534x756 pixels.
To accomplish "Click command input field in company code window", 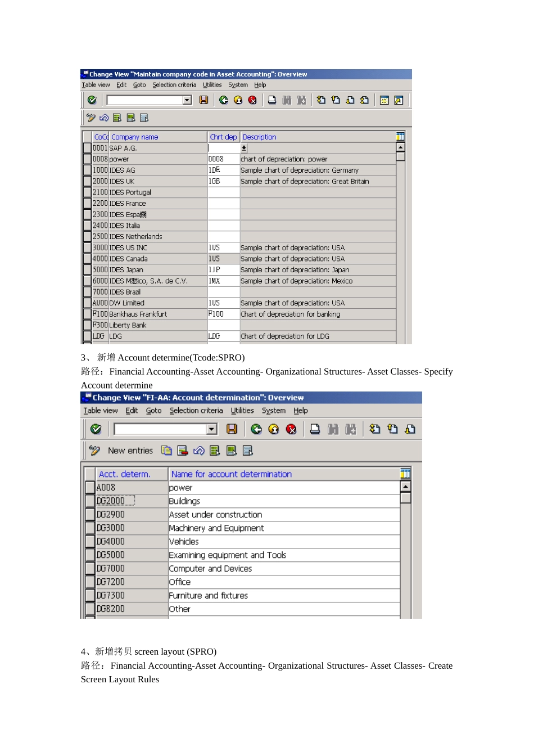I will 144,100.
